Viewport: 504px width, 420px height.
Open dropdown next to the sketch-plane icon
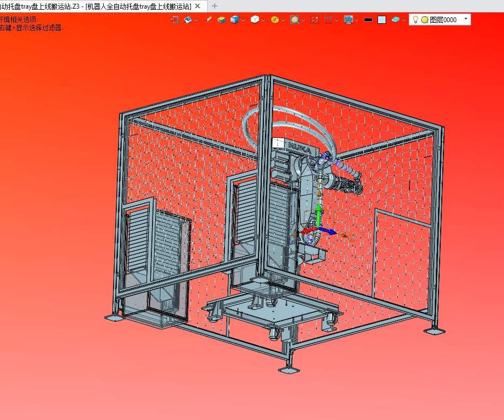pos(196,20)
